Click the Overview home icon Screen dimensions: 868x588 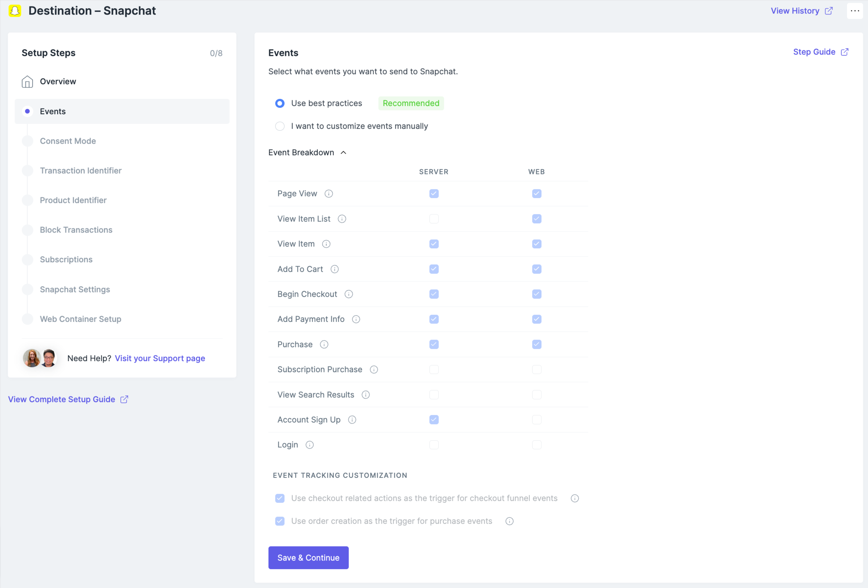point(27,81)
